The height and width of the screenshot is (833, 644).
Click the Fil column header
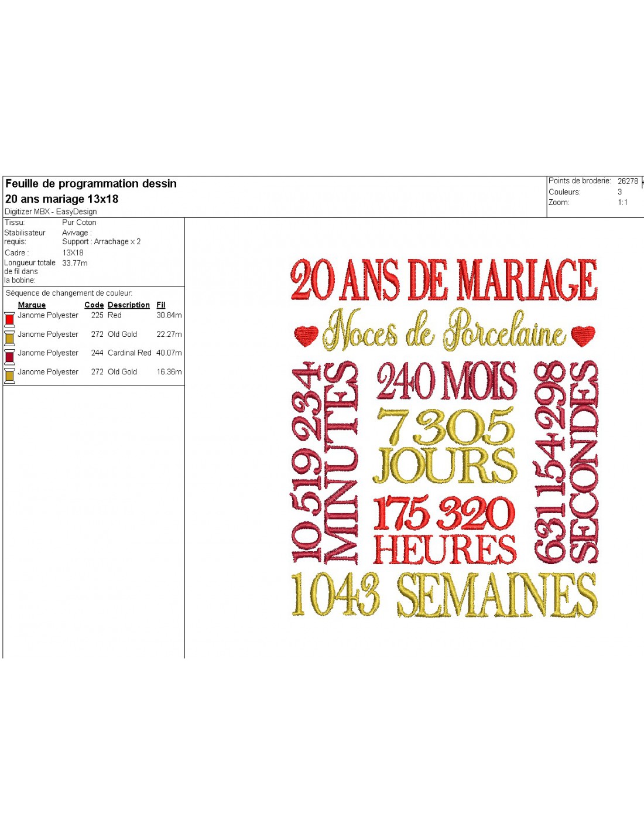pyautogui.click(x=161, y=305)
